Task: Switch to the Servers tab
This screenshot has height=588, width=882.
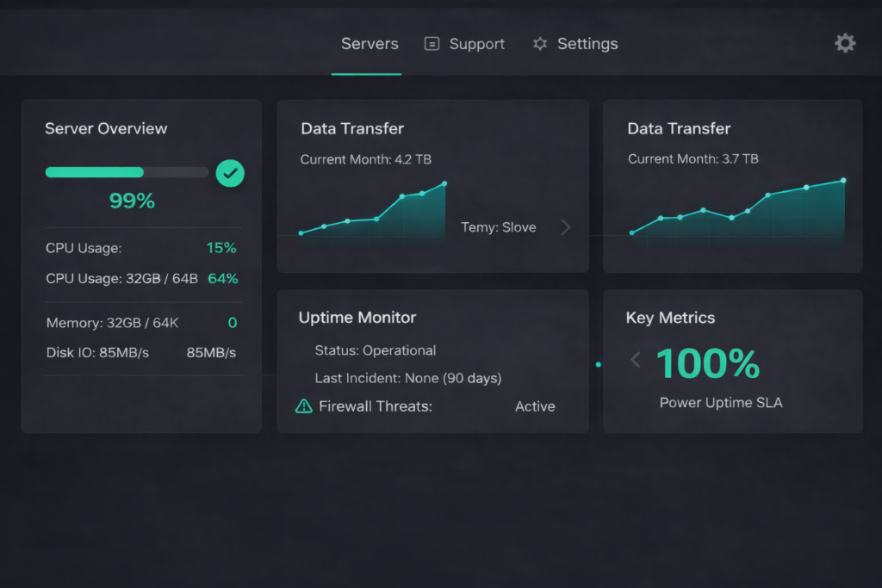Action: coord(370,44)
